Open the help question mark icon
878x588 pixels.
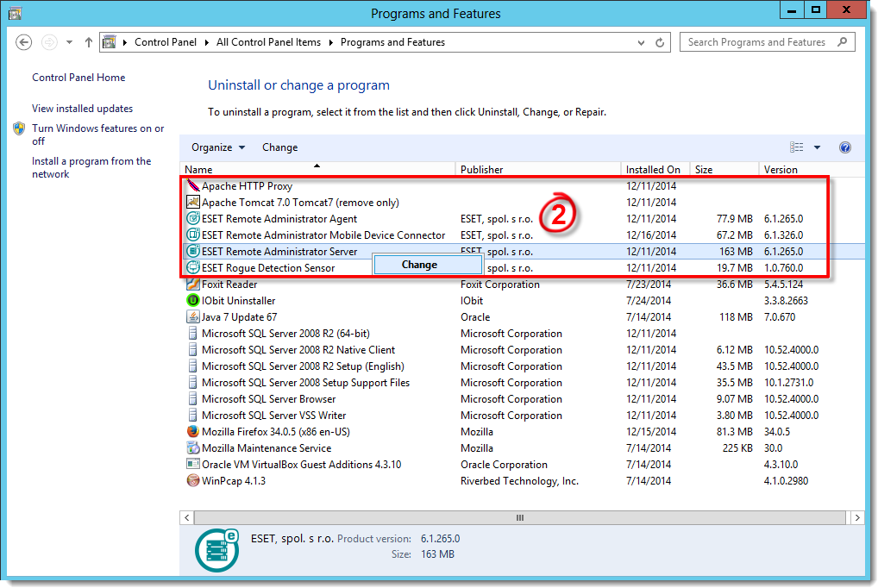pyautogui.click(x=845, y=147)
